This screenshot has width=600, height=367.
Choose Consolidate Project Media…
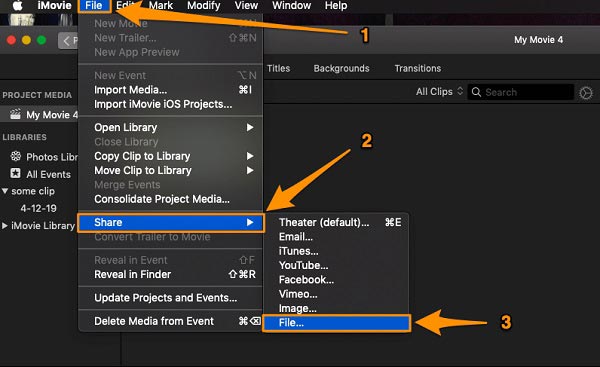point(171,199)
